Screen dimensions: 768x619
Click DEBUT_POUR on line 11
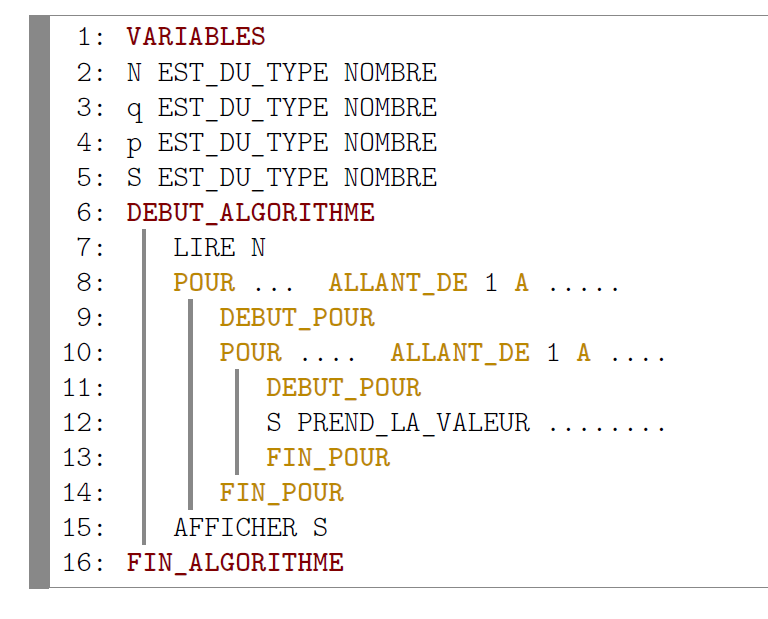pos(343,388)
